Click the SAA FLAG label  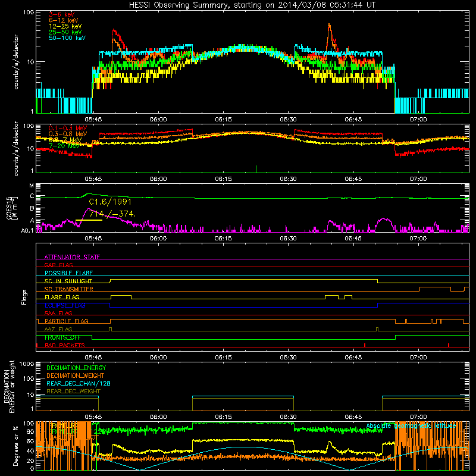58,313
